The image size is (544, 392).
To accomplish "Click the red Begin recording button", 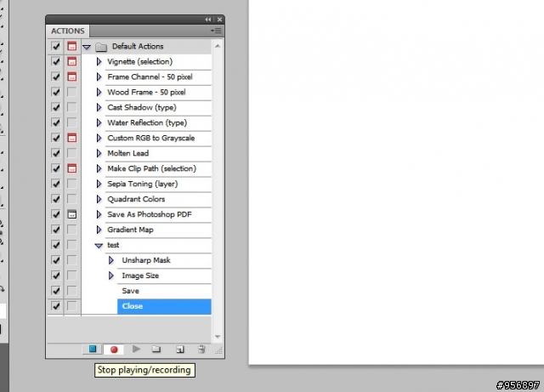I will click(x=114, y=349).
